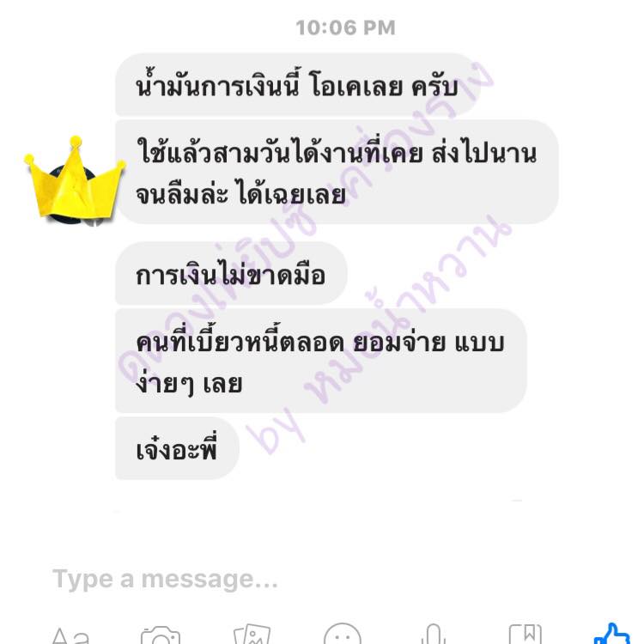Send a thumbs-up like

point(612,634)
